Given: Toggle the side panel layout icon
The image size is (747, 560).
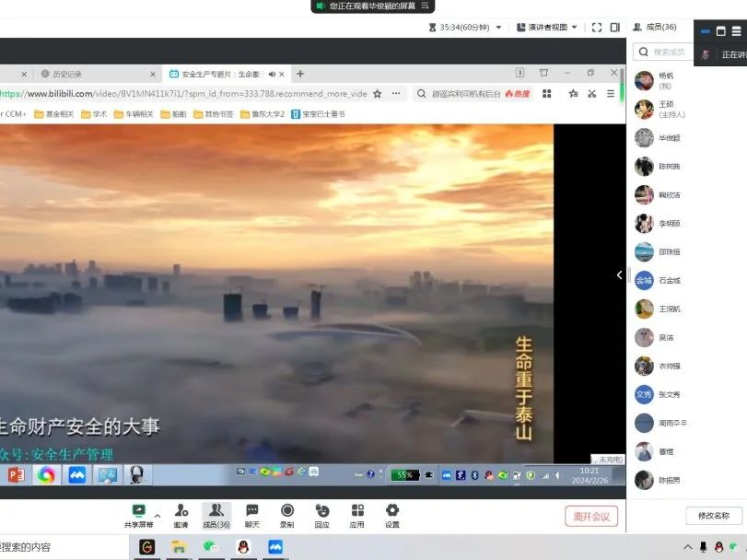Looking at the screenshot, I should [615, 27].
